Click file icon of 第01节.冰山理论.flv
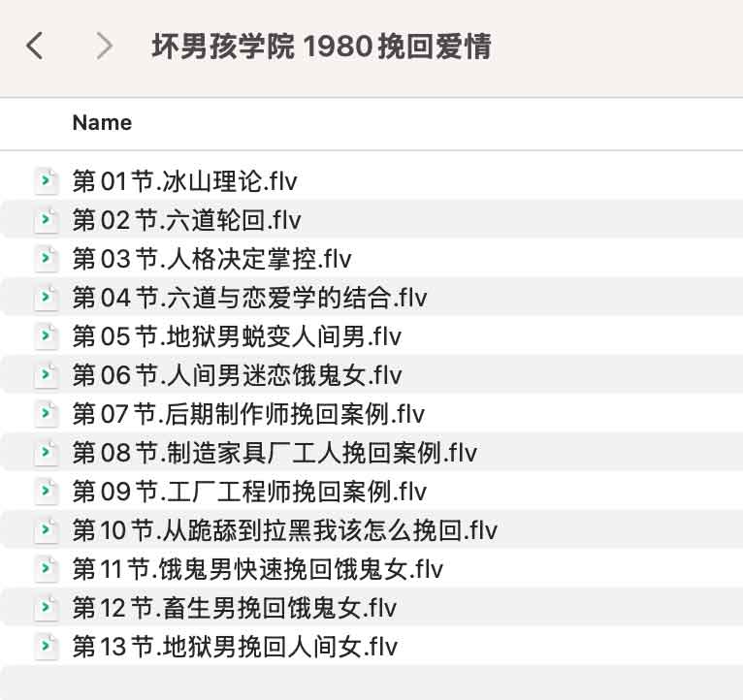Viewport: 743px width, 700px height. tap(47, 181)
